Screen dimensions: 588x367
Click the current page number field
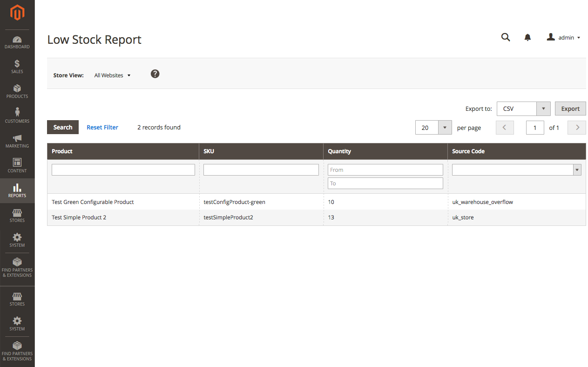click(535, 127)
